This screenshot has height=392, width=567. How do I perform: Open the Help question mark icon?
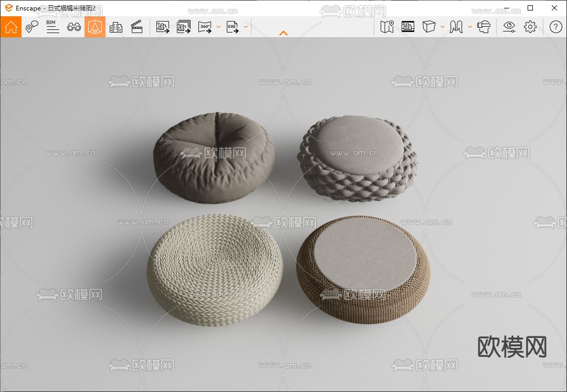[555, 27]
